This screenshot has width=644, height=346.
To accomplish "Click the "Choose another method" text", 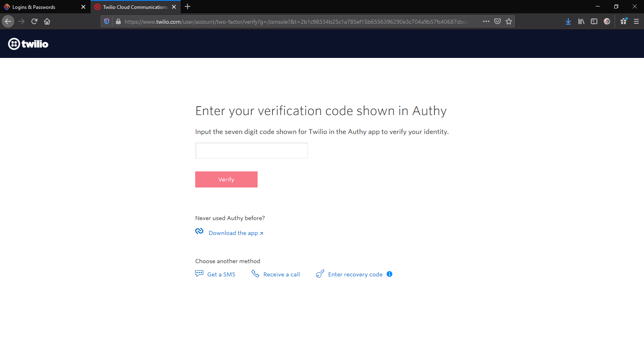I will pos(228,261).
